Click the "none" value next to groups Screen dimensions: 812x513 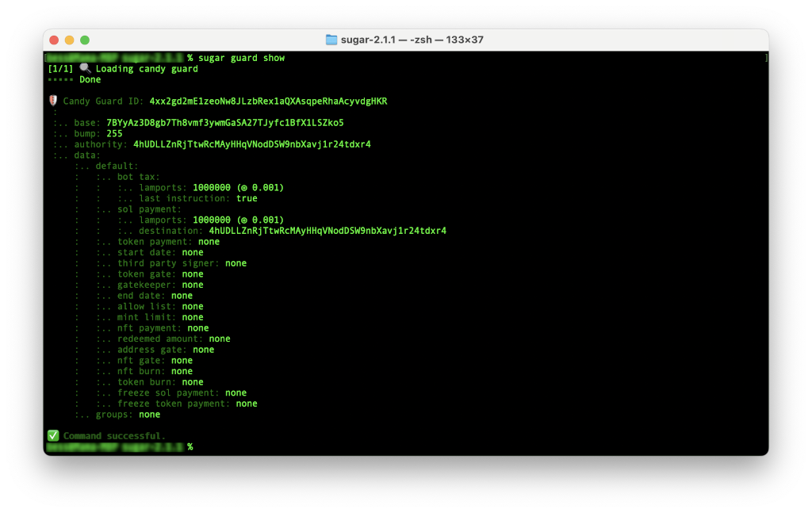pyautogui.click(x=150, y=415)
